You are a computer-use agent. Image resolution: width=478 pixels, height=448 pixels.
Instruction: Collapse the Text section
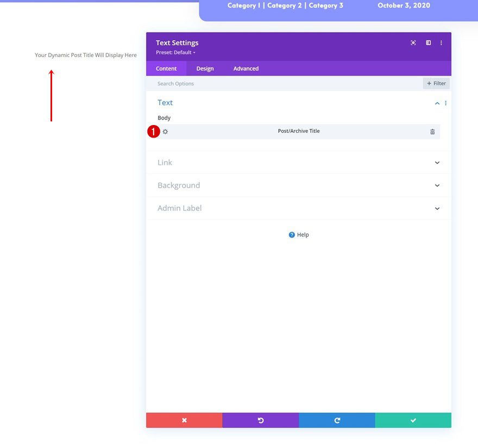click(x=437, y=103)
